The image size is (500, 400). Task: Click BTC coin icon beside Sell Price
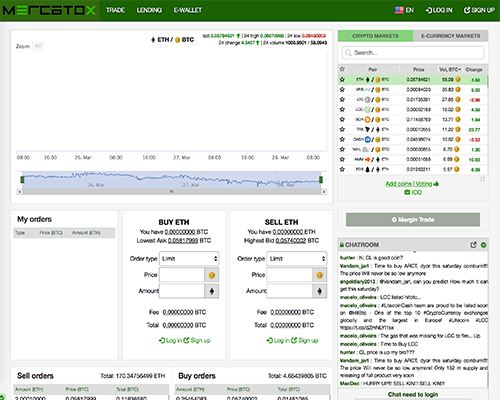[x=319, y=275]
